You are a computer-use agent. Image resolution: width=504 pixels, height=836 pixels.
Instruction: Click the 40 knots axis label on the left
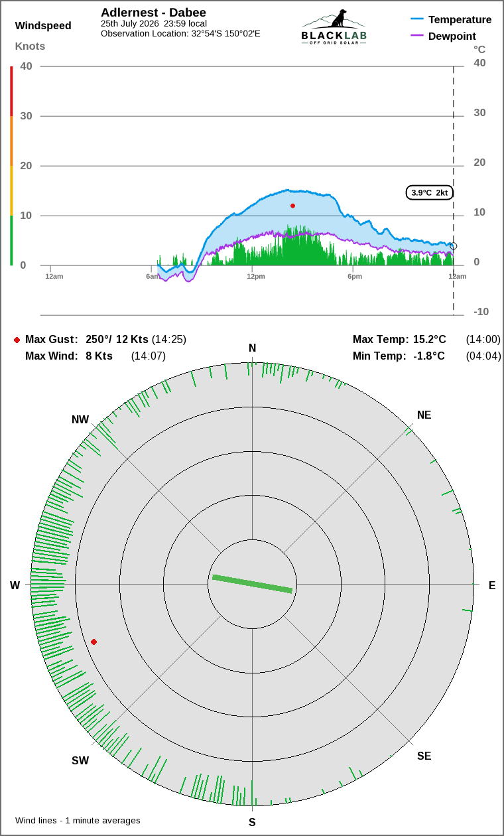pyautogui.click(x=27, y=66)
